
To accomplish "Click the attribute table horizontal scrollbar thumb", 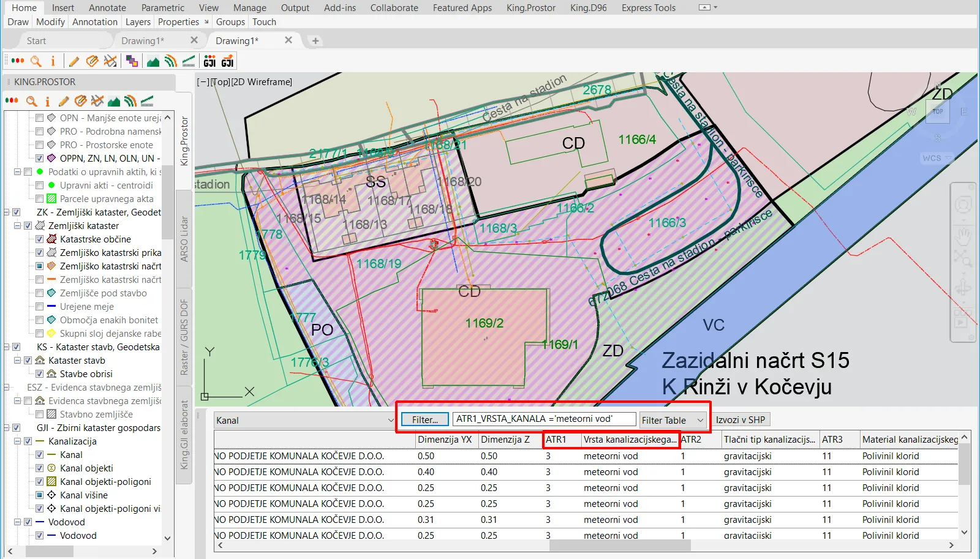I will tap(619, 545).
